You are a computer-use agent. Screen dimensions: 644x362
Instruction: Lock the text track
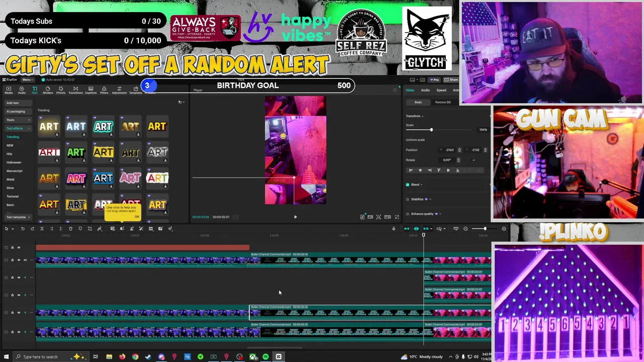click(x=13, y=247)
